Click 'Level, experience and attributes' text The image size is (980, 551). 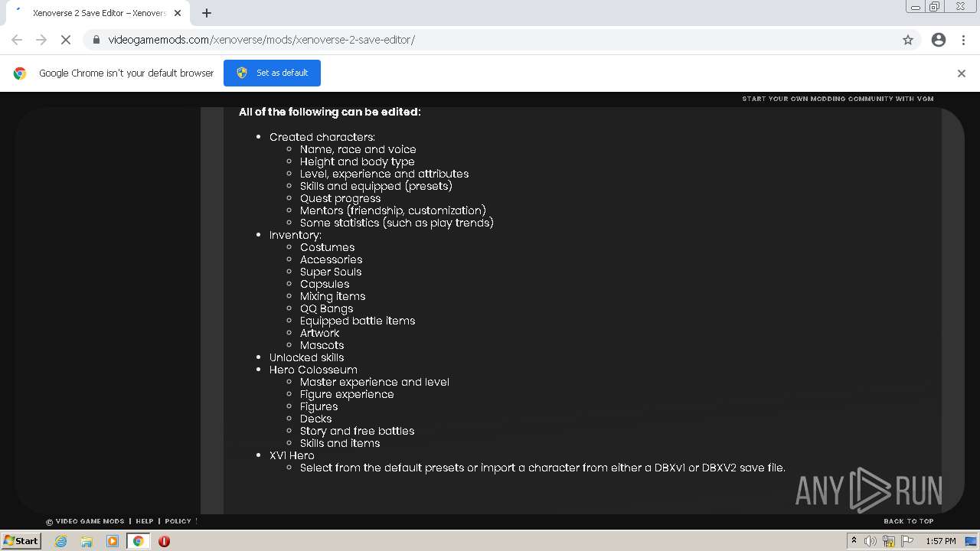pos(384,174)
